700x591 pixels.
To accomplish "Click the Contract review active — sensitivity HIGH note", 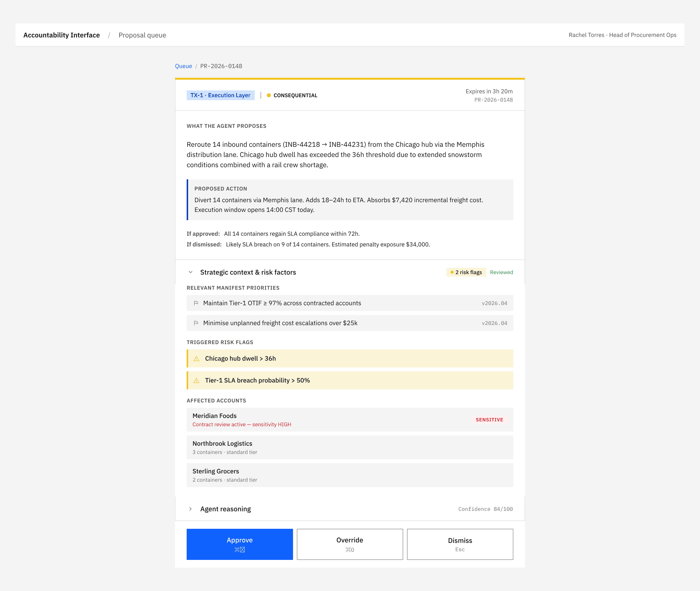I will (242, 425).
